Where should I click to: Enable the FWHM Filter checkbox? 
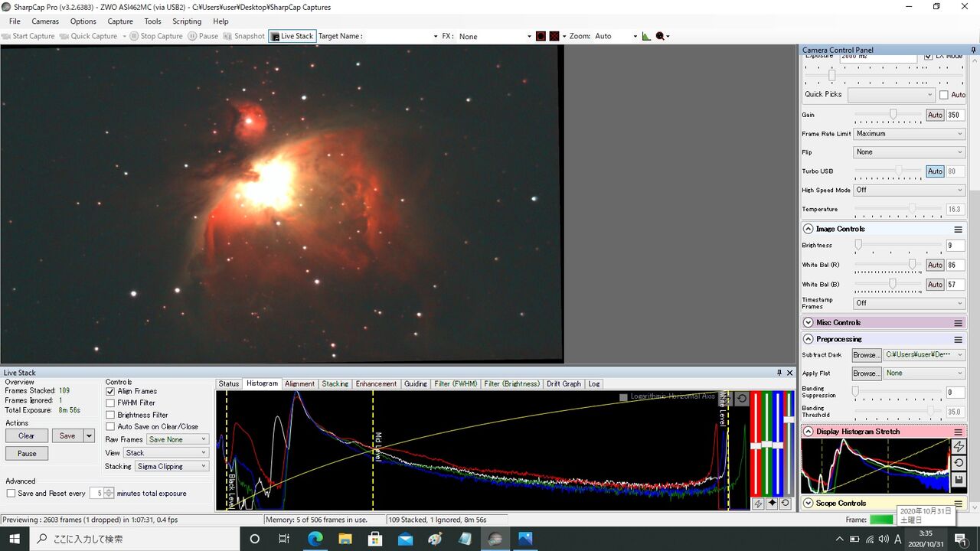point(110,403)
